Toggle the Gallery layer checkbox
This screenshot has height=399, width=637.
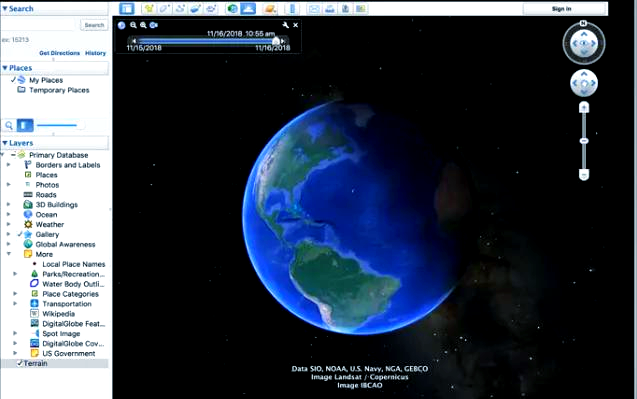click(x=20, y=234)
